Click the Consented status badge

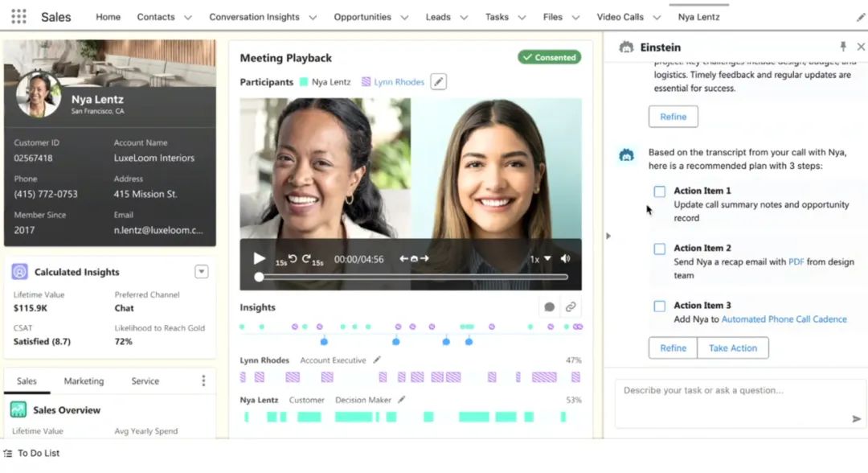tap(549, 57)
